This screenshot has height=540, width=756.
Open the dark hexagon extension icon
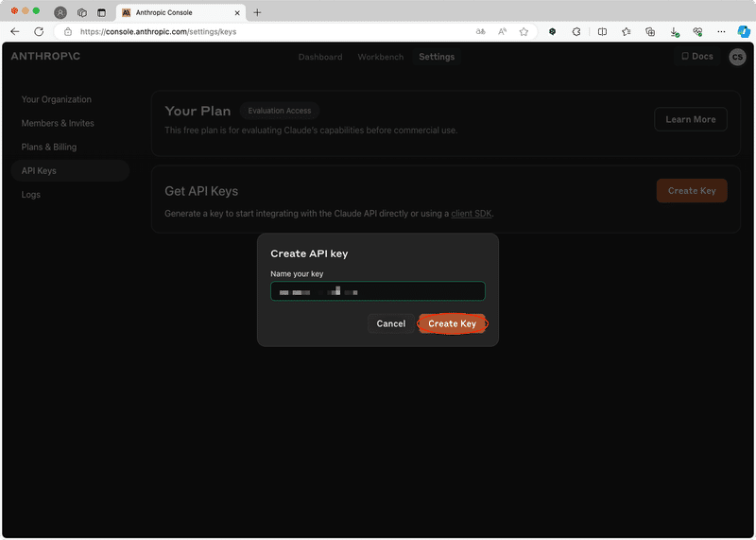(x=553, y=32)
